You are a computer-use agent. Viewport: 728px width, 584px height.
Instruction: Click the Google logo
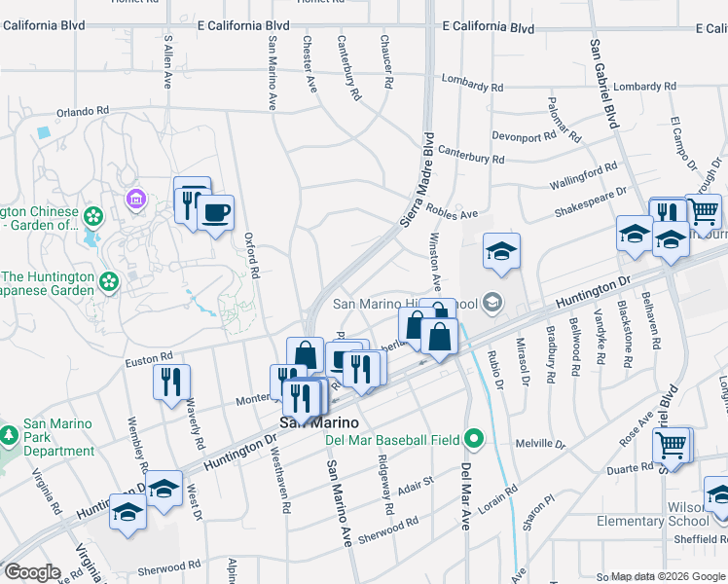[32, 572]
